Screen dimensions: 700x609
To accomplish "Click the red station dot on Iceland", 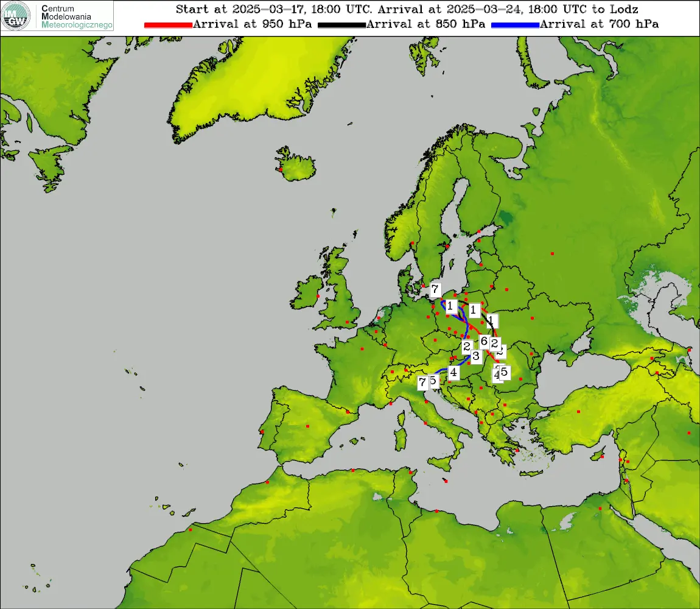I will [281, 170].
